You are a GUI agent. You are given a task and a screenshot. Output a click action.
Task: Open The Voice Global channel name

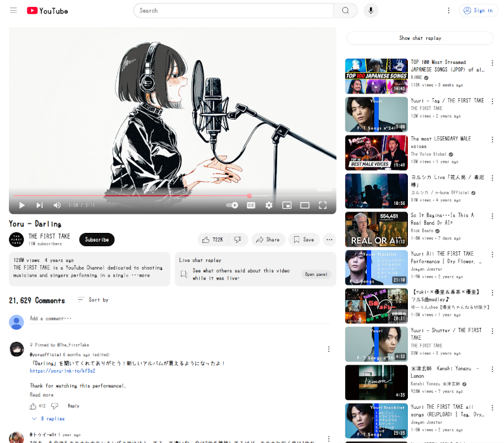[429, 154]
